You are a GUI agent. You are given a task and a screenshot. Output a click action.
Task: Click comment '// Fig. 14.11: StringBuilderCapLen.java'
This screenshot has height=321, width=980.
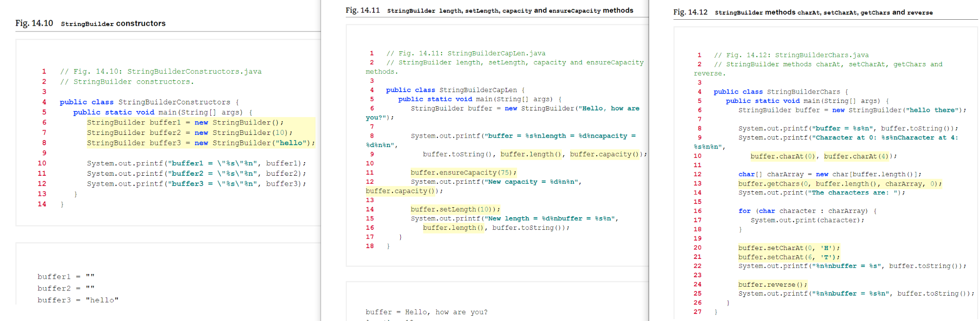[x=466, y=54]
